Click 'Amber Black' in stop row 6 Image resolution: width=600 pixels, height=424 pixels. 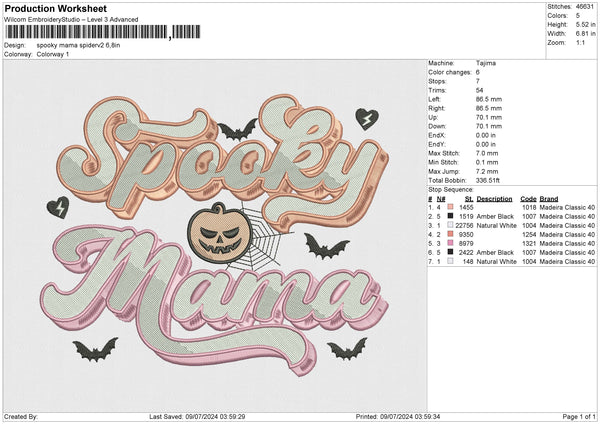pos(495,253)
